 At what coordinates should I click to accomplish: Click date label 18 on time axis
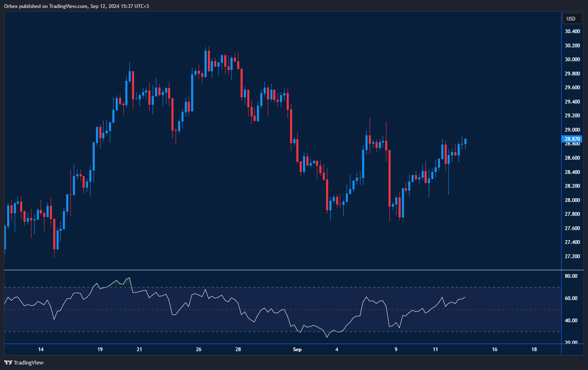click(534, 349)
